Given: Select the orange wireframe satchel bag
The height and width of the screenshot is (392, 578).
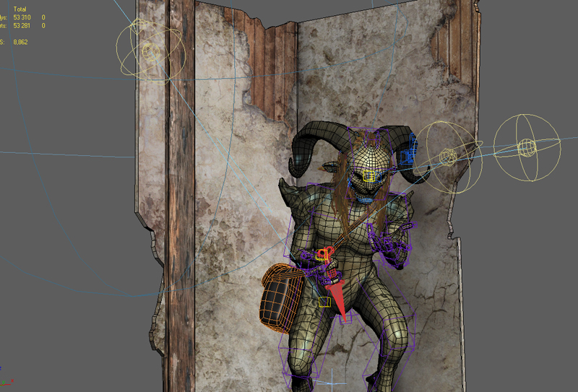Looking at the screenshot, I should coord(280,297).
